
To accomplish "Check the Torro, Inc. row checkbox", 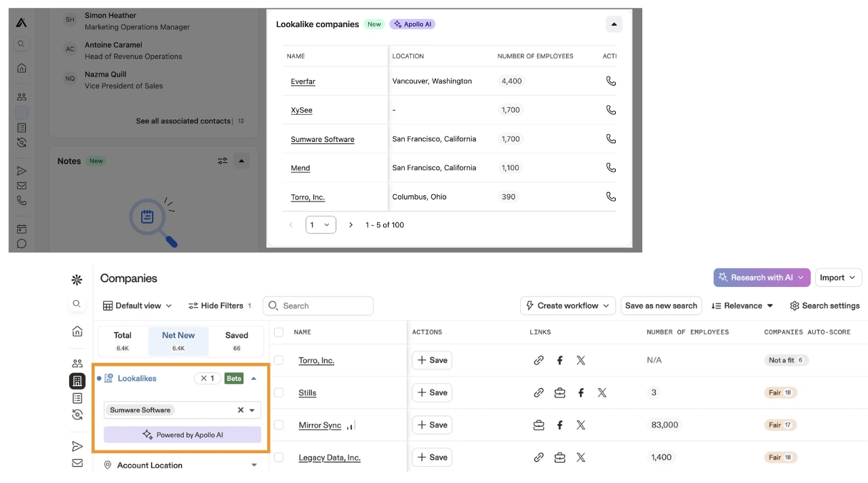I will (x=279, y=360).
